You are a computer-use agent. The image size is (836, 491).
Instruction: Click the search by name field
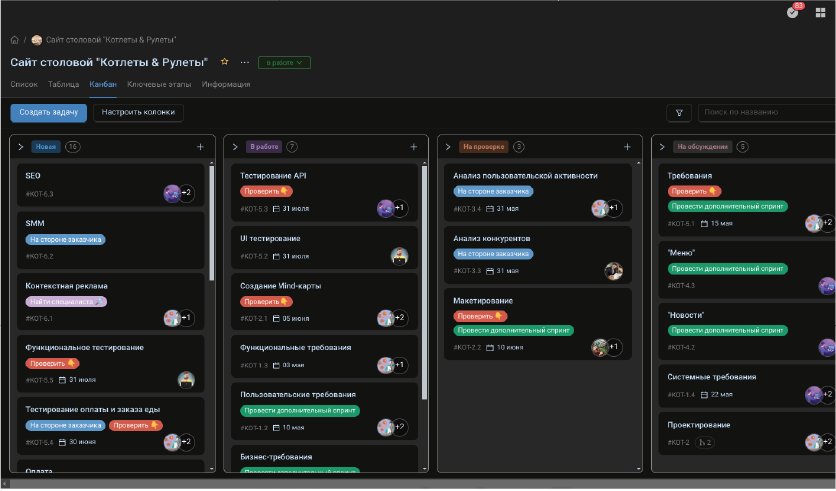767,112
